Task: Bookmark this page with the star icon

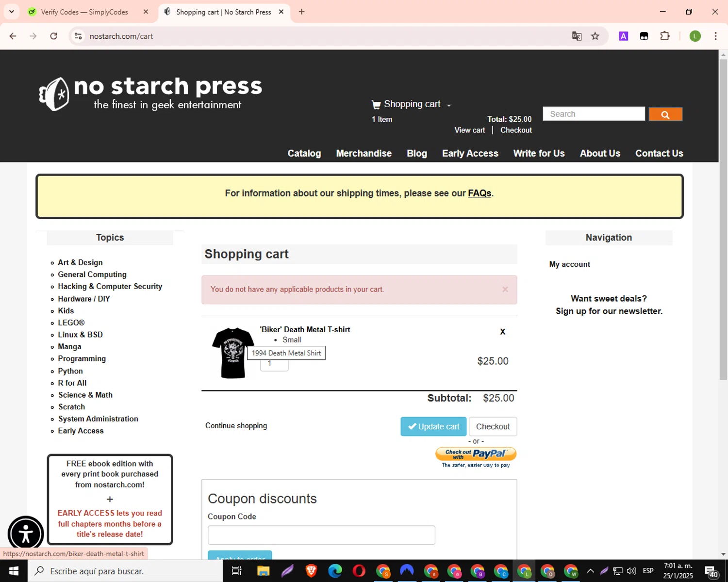Action: (595, 36)
